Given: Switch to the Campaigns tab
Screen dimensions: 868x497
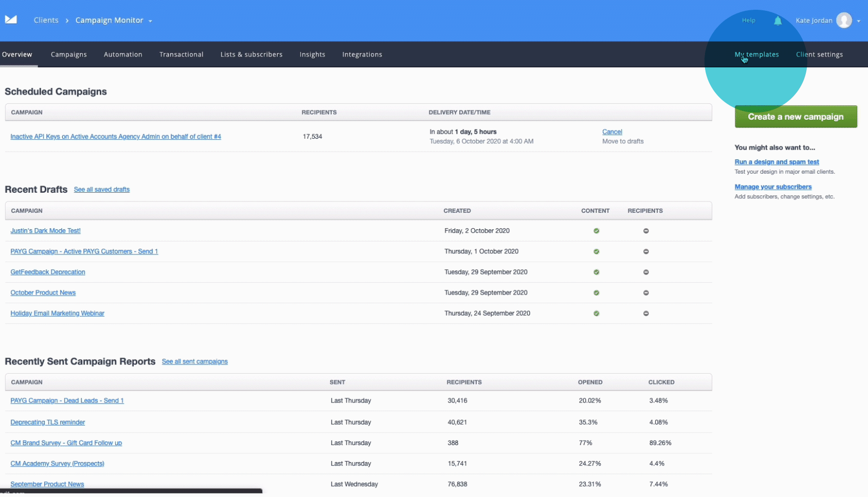Looking at the screenshot, I should [x=68, y=54].
